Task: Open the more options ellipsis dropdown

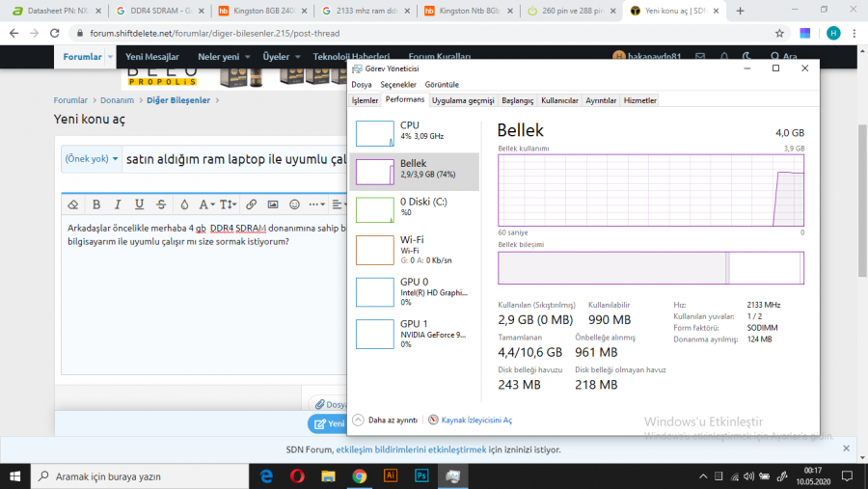Action: click(316, 204)
